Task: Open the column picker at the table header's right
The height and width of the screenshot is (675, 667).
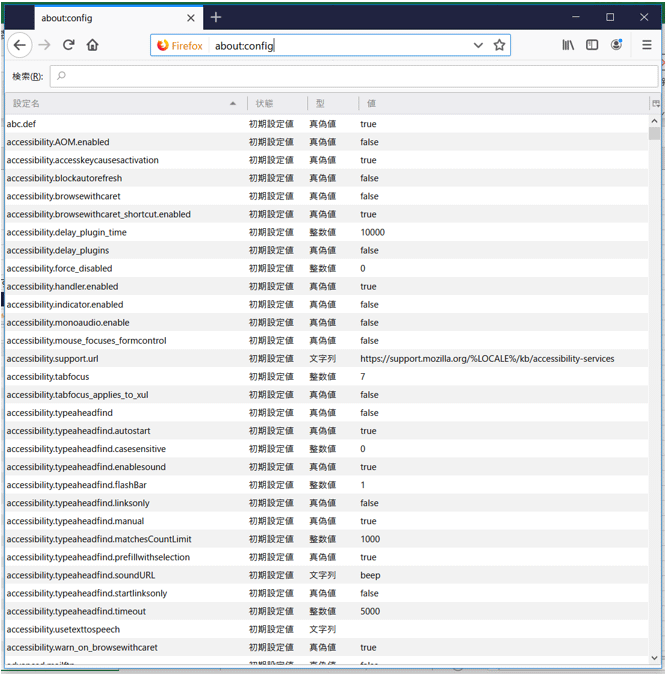Action: (656, 103)
